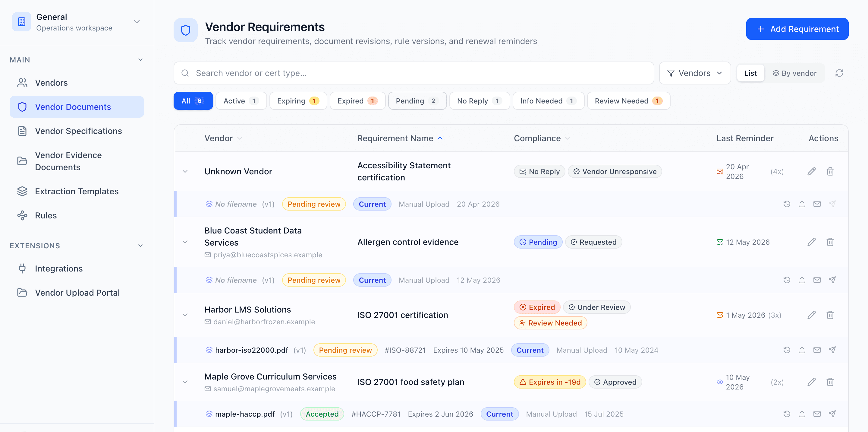This screenshot has height=432, width=868.
Task: Click the Expires in -19d badge
Action: pyautogui.click(x=550, y=382)
